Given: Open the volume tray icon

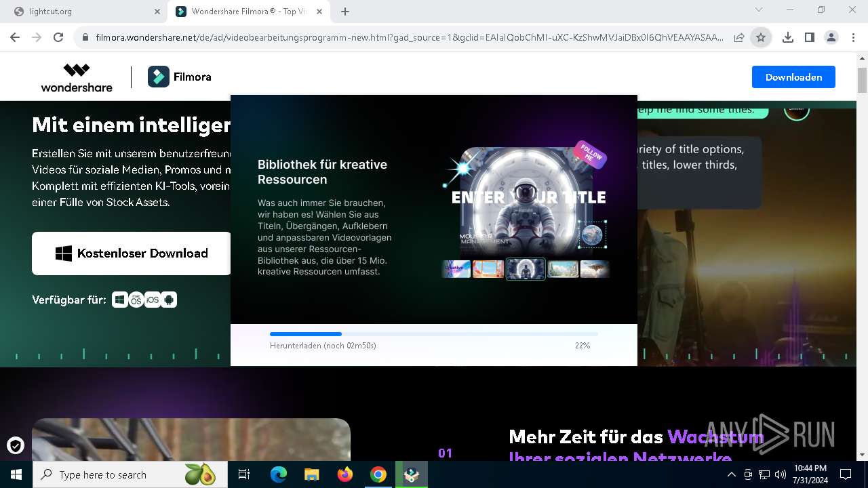Looking at the screenshot, I should 781,474.
